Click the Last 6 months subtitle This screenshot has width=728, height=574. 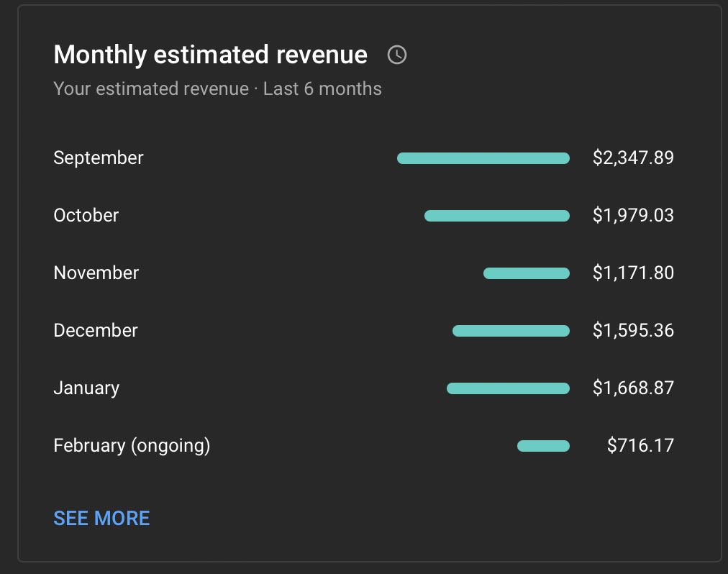click(x=322, y=88)
